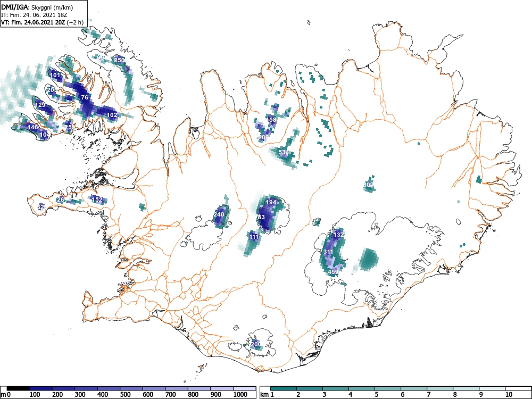The width and height of the screenshot is (532, 399).
Task: Click the 152 value on Snæfellsnes peninsula
Action: point(97,199)
